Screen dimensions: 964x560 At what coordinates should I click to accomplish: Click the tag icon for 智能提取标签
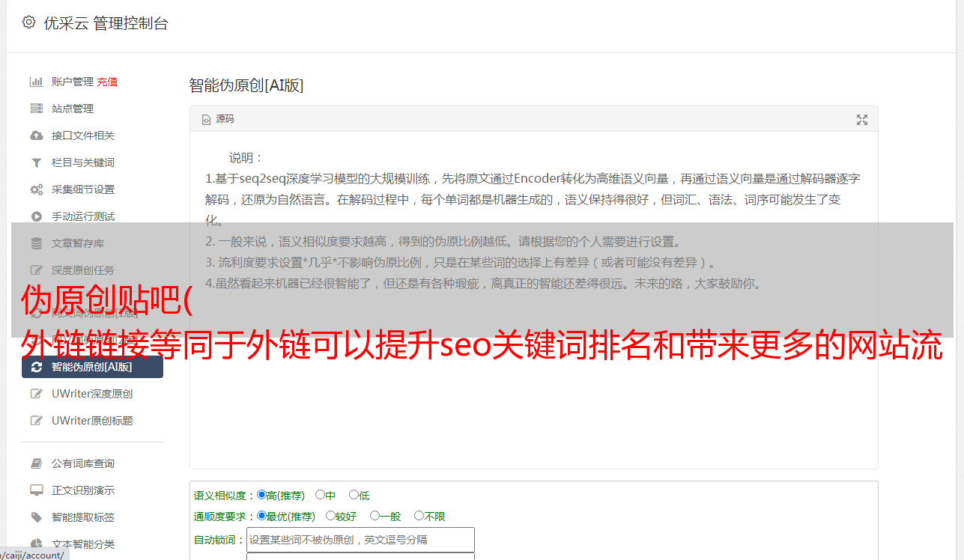[36, 517]
